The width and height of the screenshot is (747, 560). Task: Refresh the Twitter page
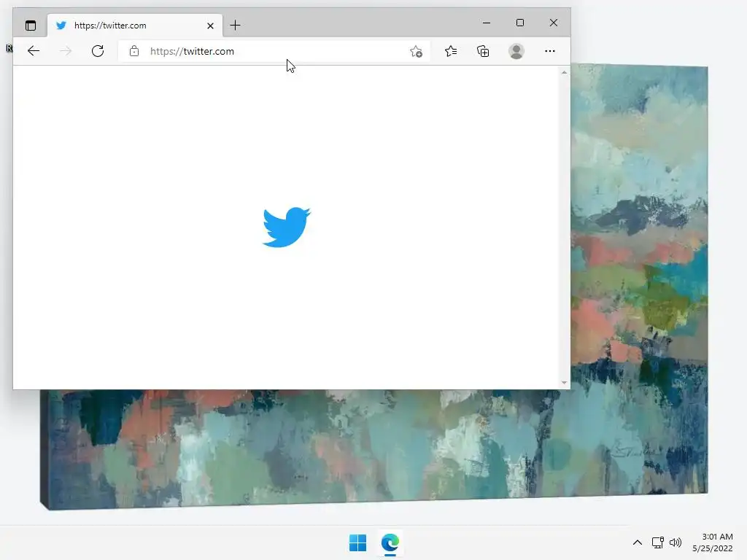pyautogui.click(x=98, y=51)
